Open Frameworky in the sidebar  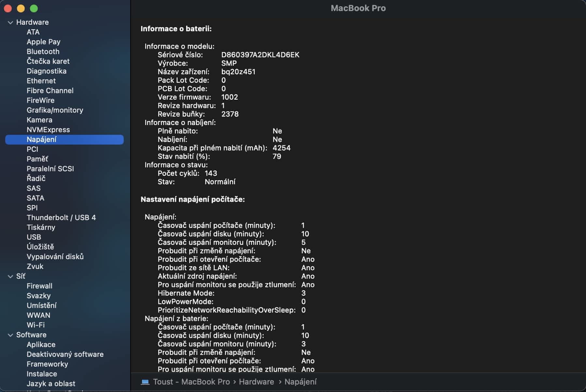point(47,364)
